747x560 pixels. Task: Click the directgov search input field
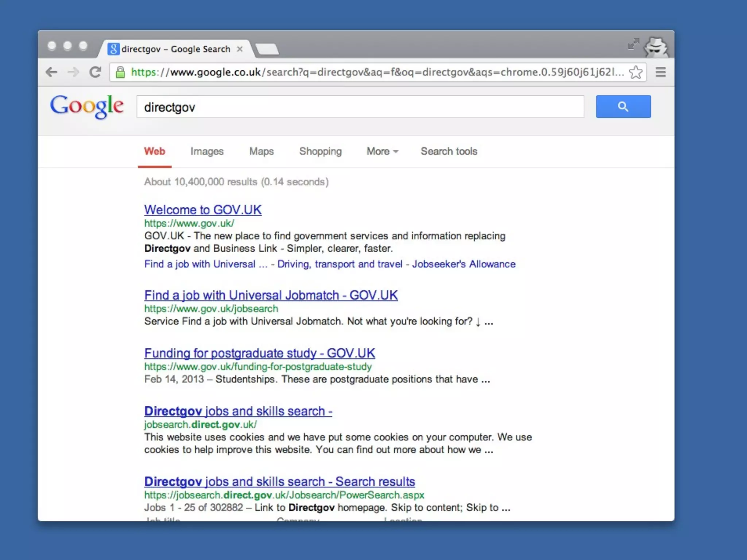[x=360, y=107]
